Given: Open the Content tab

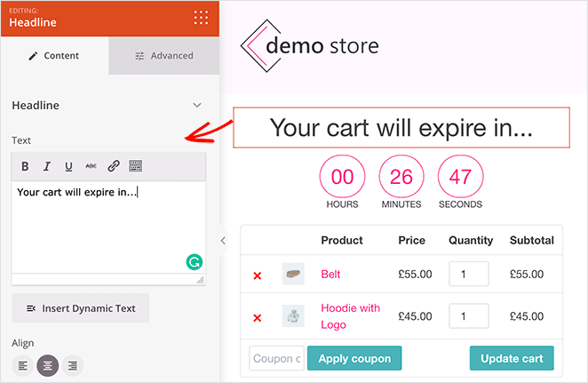Looking at the screenshot, I should 54,56.
